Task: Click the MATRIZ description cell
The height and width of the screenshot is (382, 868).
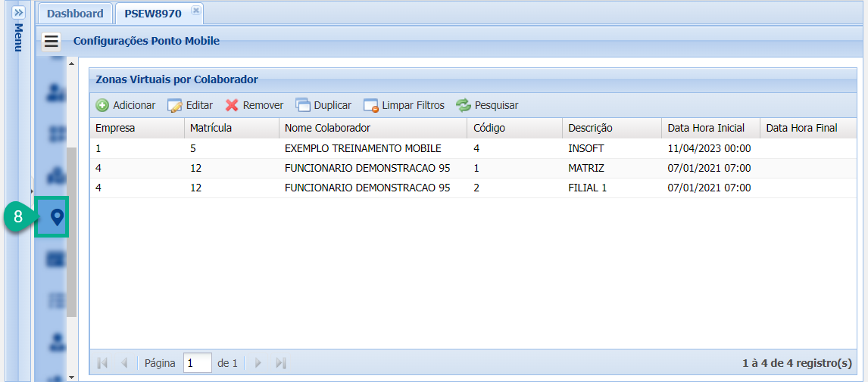Action: pyautogui.click(x=612, y=168)
